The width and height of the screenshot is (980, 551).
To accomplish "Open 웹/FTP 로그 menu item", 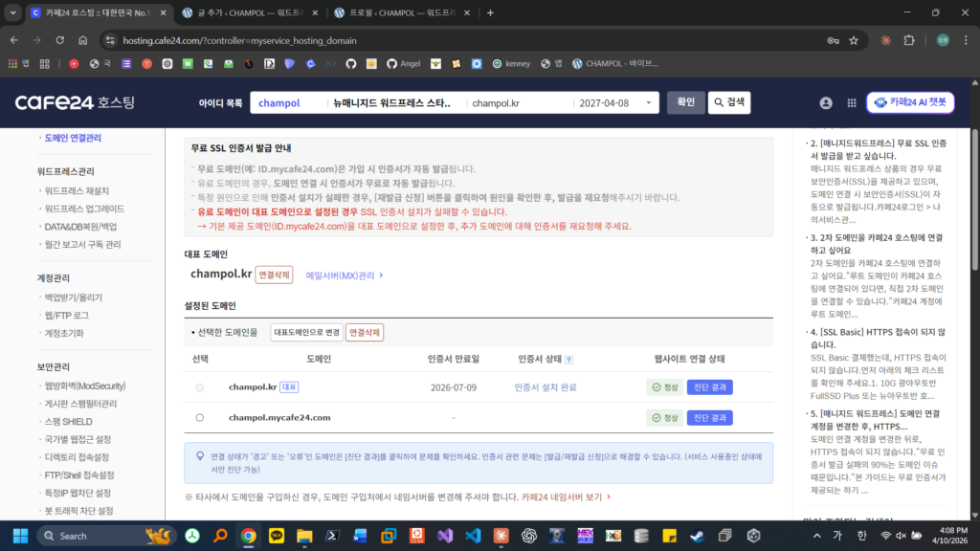I will [x=66, y=316].
